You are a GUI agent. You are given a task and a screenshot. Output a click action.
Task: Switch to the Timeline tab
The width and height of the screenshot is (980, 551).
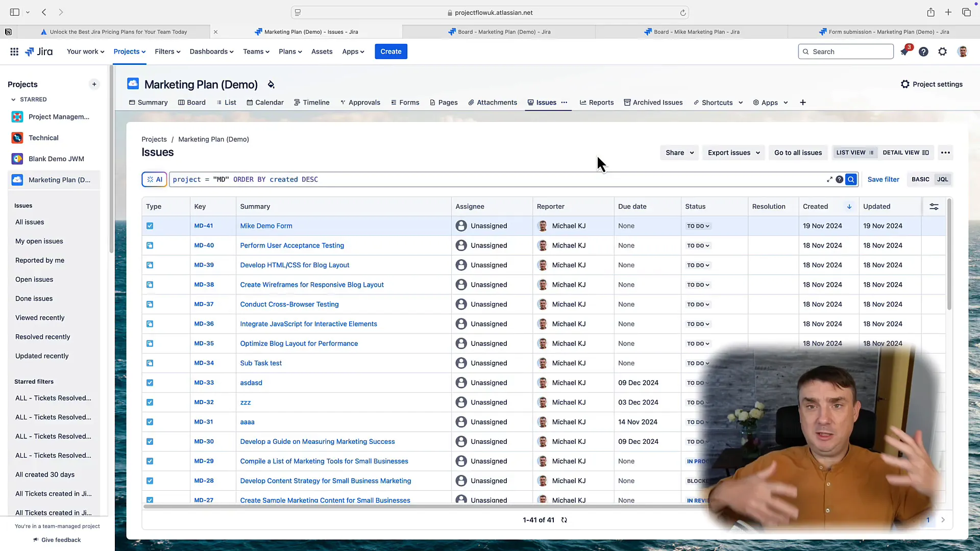312,103
